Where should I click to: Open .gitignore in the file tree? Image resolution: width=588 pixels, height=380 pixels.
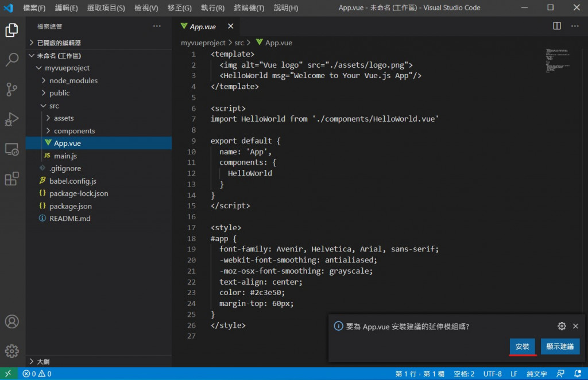(99, 168)
